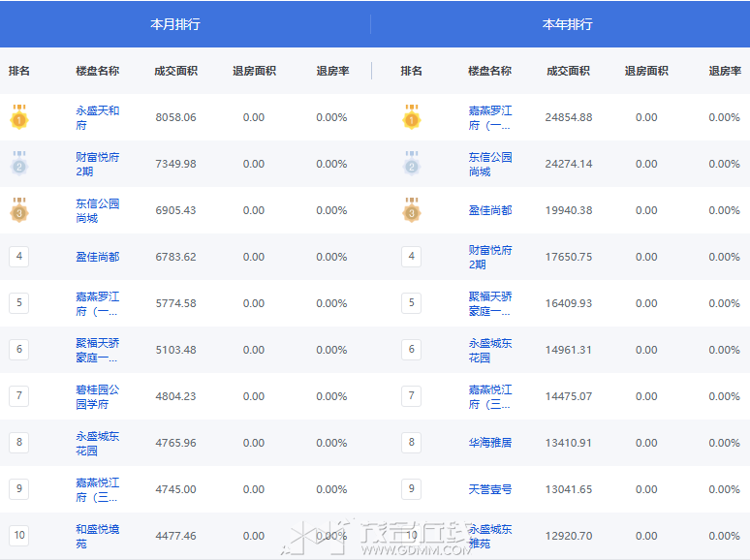Image resolution: width=750 pixels, height=560 pixels.
Task: Switch to the 本月排行 tab header
Action: [175, 24]
